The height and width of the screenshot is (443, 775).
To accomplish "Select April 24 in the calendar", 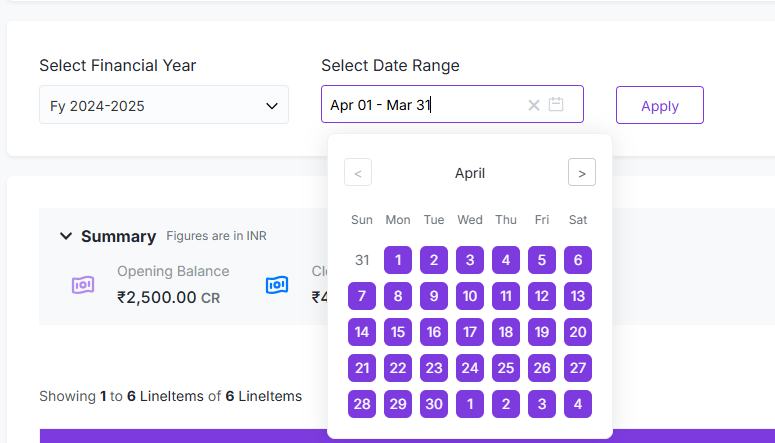I will click(470, 368).
